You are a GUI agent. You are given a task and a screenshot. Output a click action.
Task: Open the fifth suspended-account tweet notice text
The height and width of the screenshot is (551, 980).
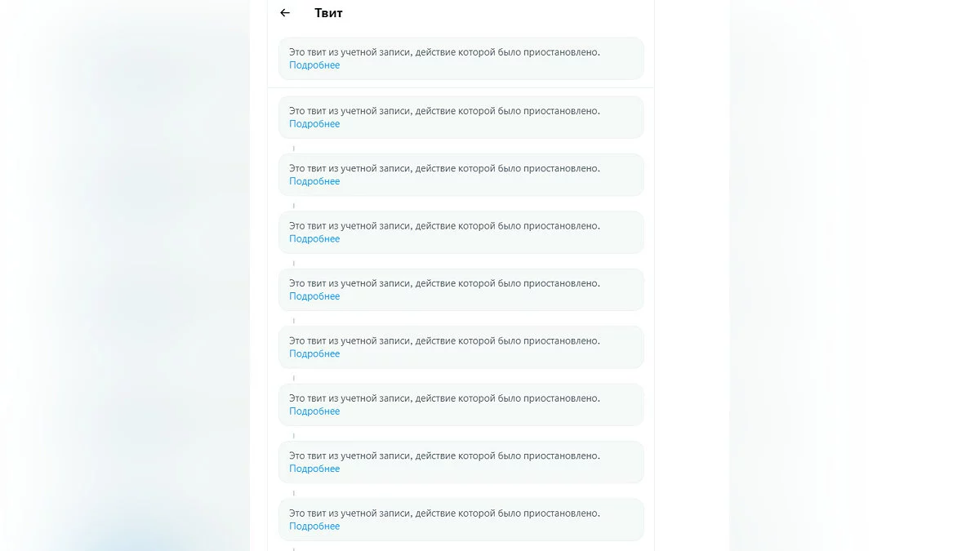tap(444, 283)
